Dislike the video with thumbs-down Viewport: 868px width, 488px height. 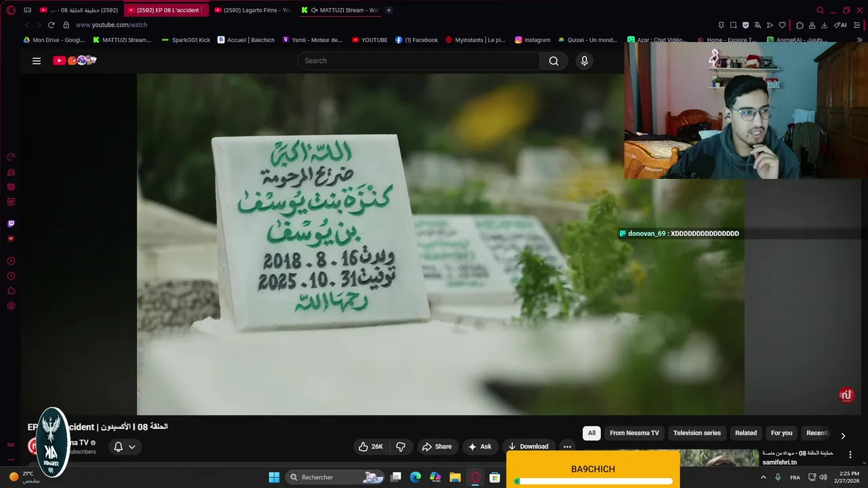click(401, 447)
